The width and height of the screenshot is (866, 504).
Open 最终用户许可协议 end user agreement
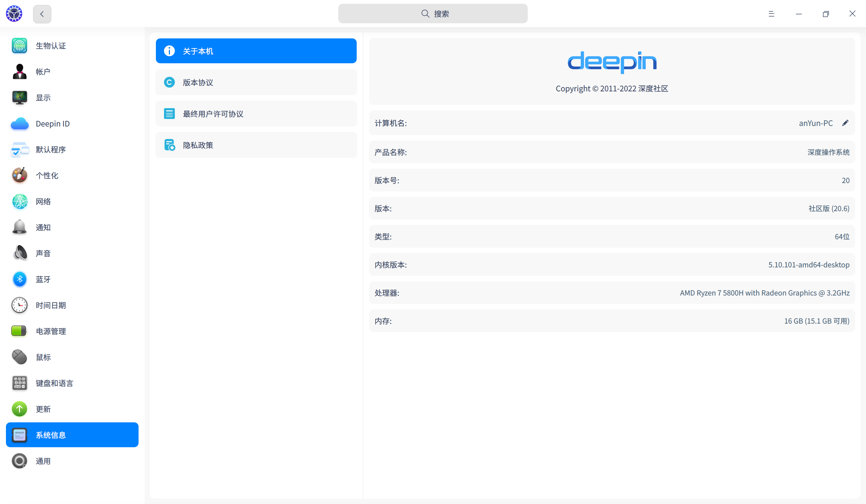(x=256, y=114)
